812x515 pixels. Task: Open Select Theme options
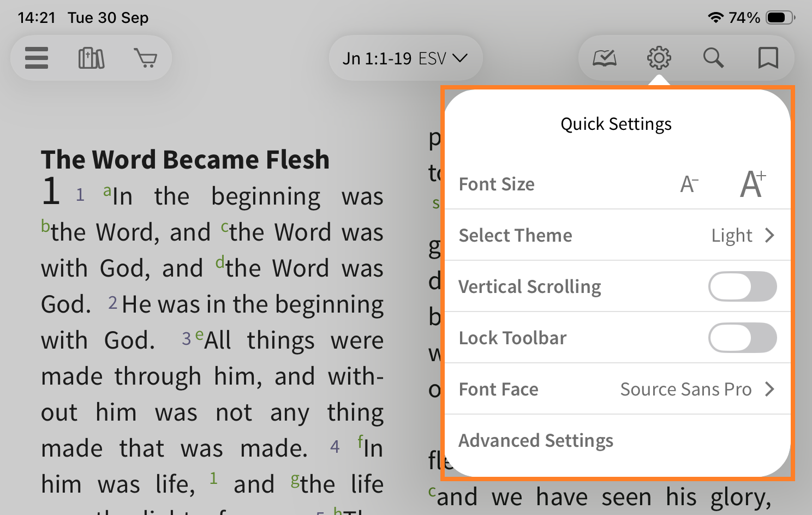tap(618, 235)
